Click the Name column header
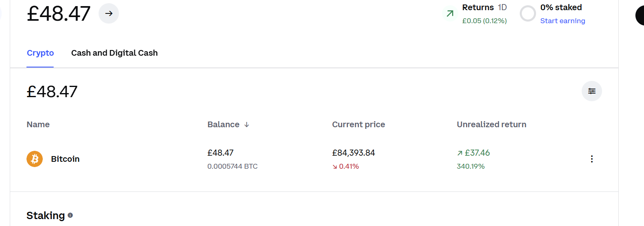 [38, 124]
